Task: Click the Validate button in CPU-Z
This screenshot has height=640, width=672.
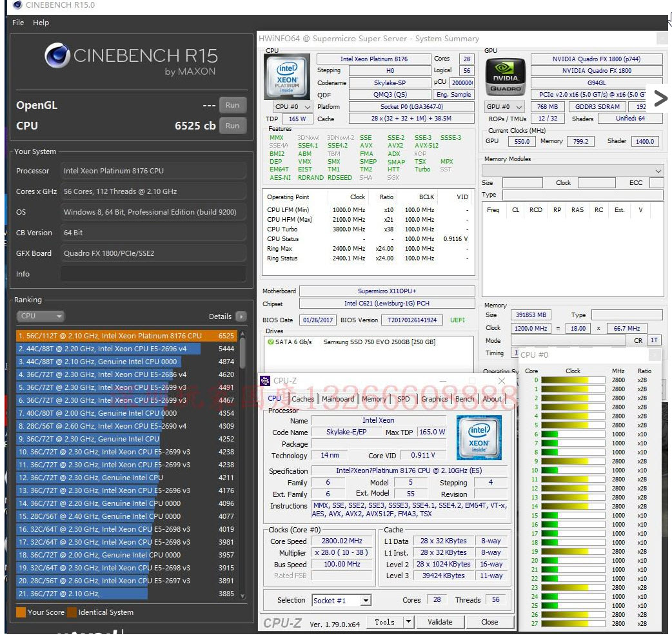Action: pyautogui.click(x=440, y=622)
